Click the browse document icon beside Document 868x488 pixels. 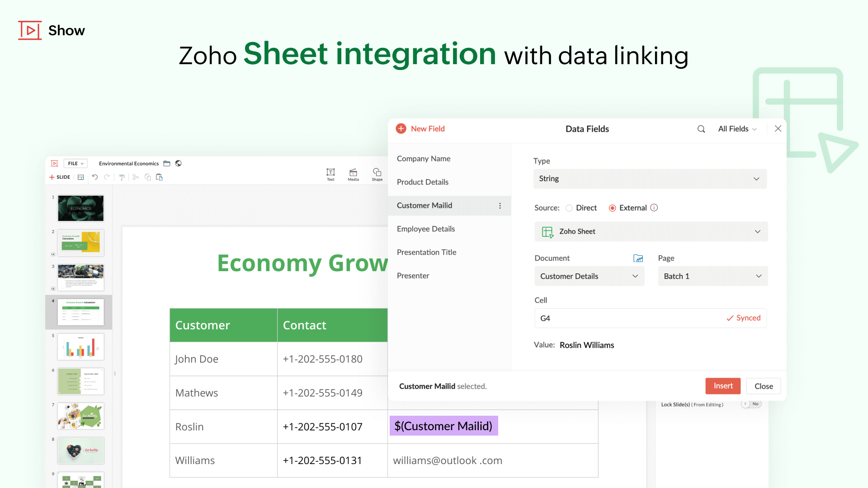638,258
